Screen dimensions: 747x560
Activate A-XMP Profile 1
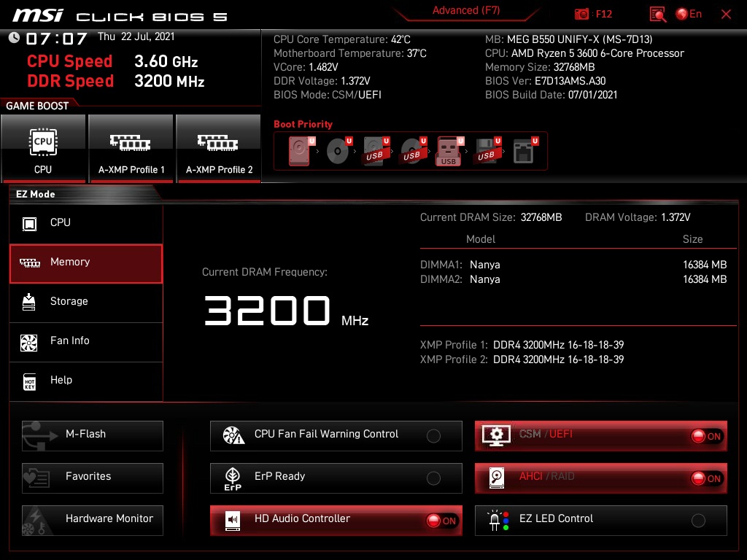pos(131,149)
